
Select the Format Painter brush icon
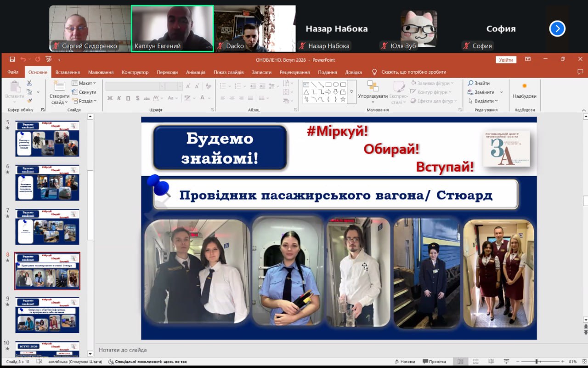coord(29,101)
